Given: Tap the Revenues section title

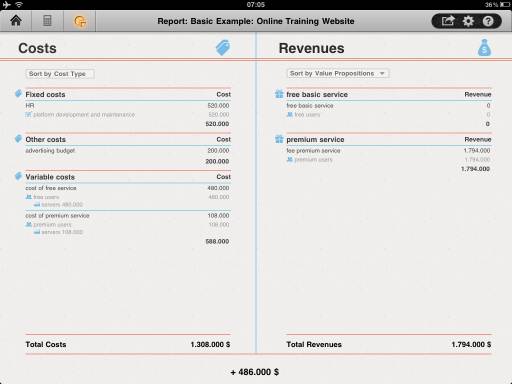Looking at the screenshot, I should click(311, 48).
